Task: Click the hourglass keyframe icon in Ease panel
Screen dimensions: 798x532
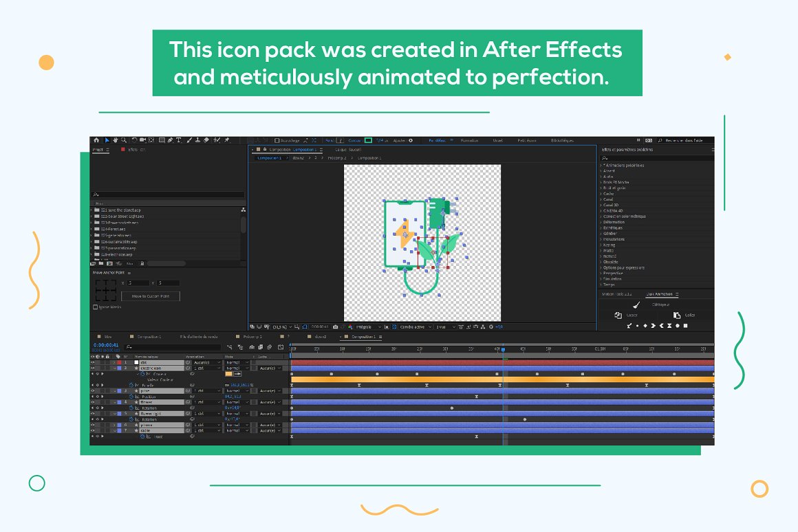Action: click(669, 326)
